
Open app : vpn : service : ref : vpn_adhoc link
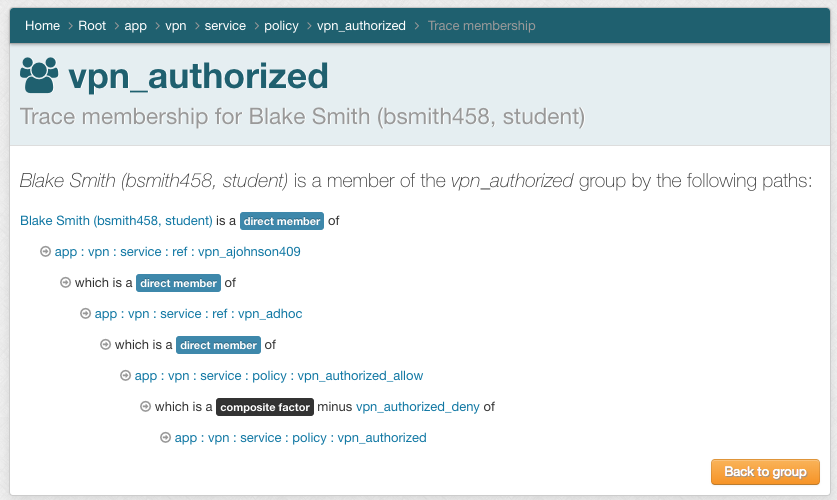[x=198, y=314]
